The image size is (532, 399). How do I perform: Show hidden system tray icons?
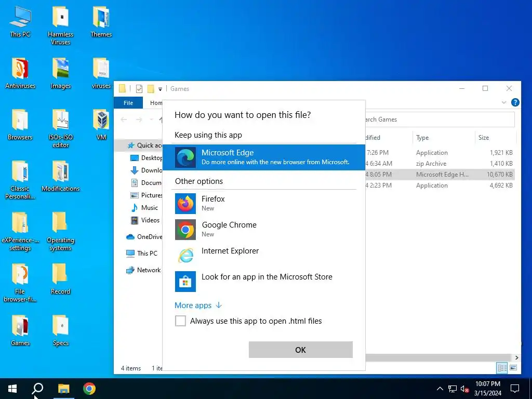click(x=440, y=389)
